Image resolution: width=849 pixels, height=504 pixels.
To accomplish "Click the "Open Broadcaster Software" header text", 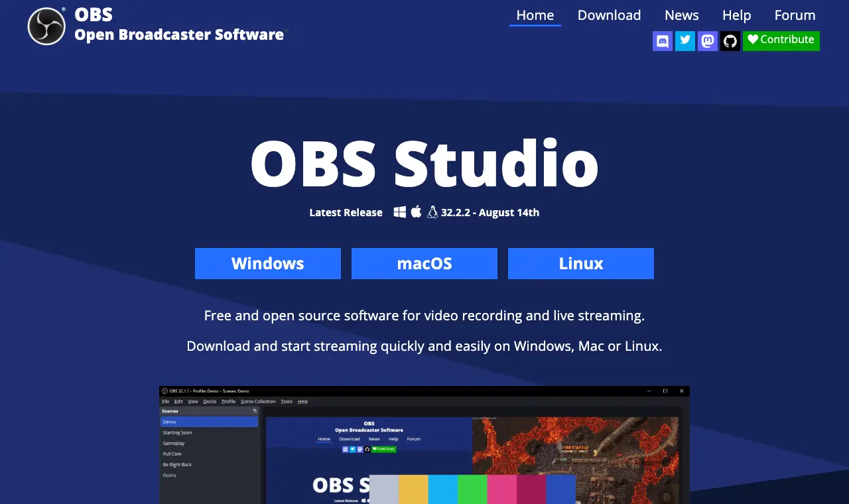I will [x=179, y=34].
